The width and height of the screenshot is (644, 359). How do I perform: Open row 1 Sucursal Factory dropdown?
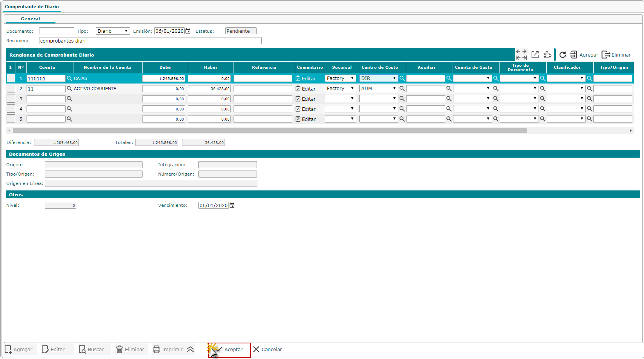pyautogui.click(x=340, y=78)
